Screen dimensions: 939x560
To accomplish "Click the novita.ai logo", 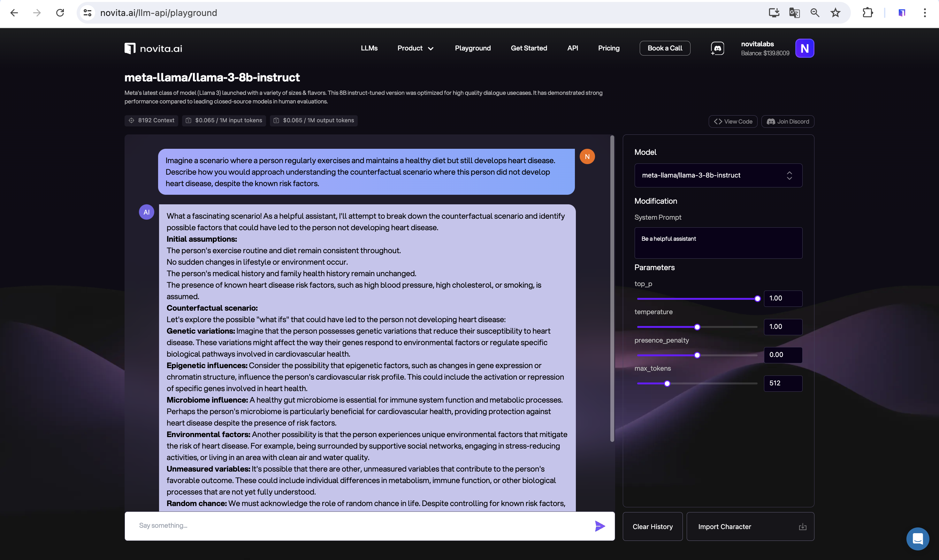I will [x=153, y=48].
